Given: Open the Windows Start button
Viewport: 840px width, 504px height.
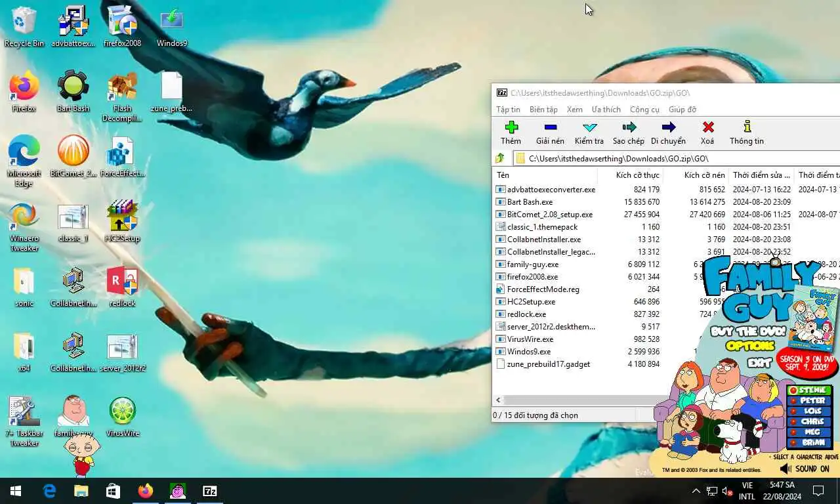Looking at the screenshot, I should pyautogui.click(x=16, y=491).
